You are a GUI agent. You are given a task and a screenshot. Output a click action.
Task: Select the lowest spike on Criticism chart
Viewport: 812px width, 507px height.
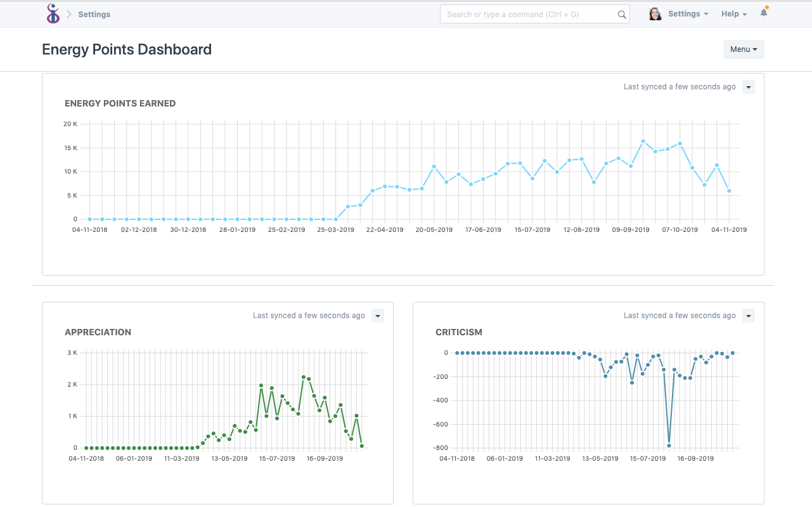pyautogui.click(x=668, y=445)
